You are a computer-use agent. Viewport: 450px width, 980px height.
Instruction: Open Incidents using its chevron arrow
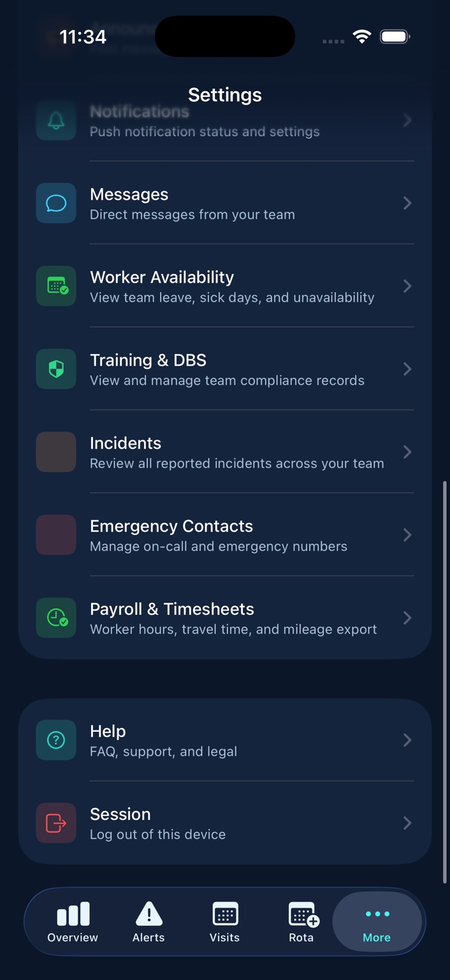(x=407, y=452)
